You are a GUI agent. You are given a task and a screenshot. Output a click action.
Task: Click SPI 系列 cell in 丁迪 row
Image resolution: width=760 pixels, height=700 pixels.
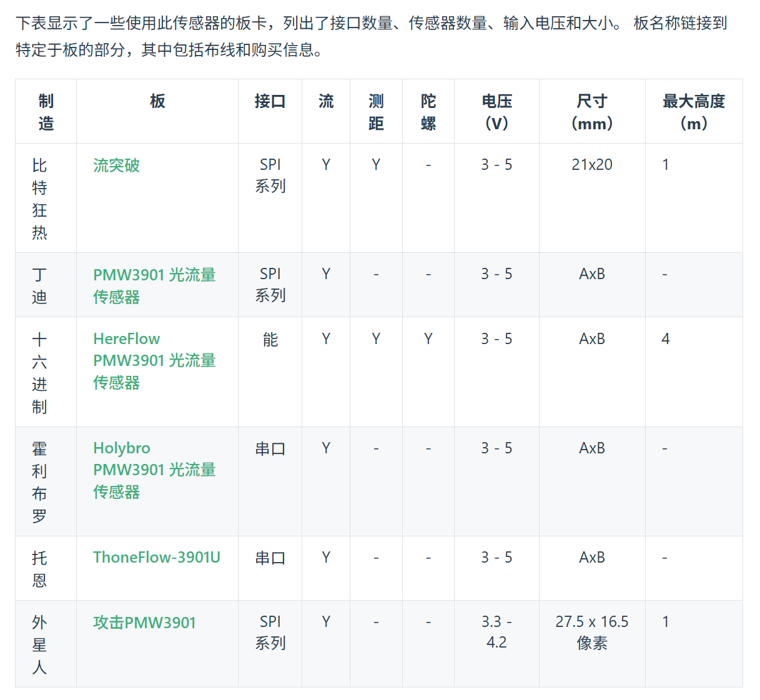coord(270,285)
